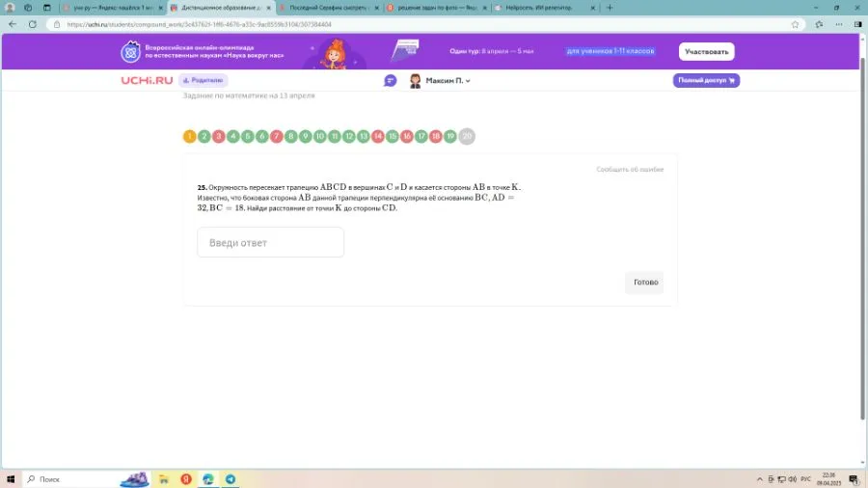Click the UCHi.RU logo
This screenshot has height=488, width=868.
pos(147,80)
